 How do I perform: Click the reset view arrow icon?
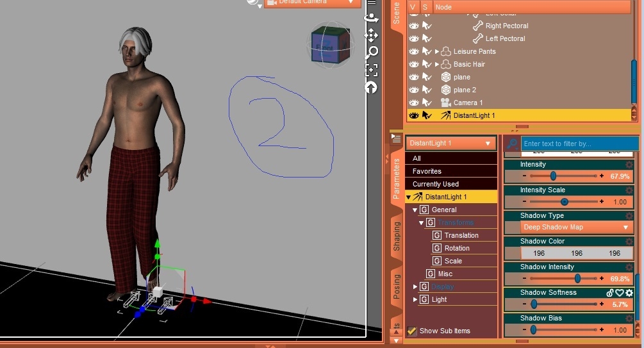(x=371, y=88)
